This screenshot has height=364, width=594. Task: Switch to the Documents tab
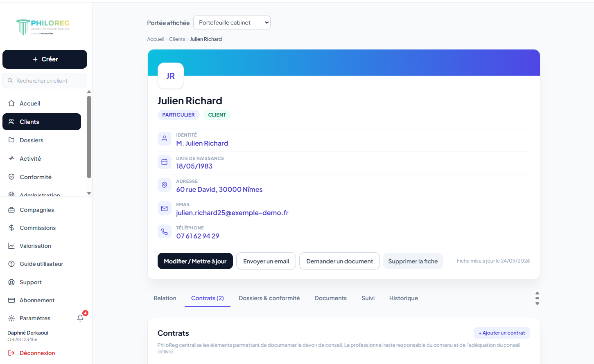330,298
